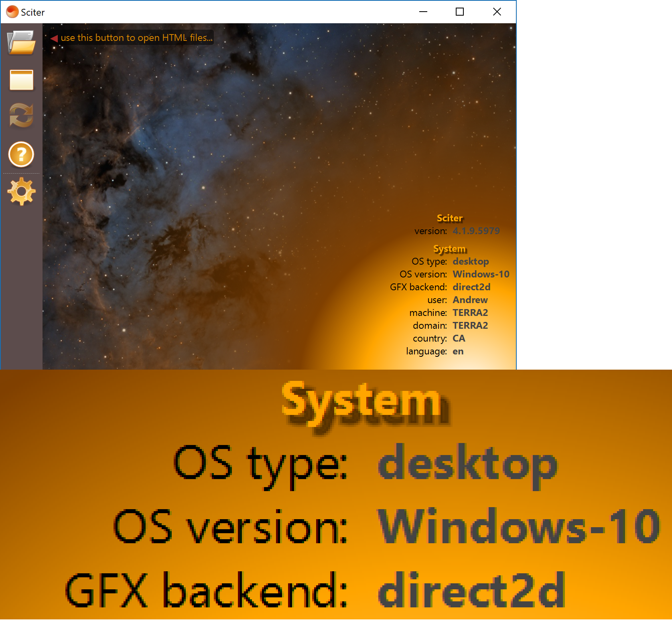
Task: Close the Sciter window
Action: [x=497, y=12]
